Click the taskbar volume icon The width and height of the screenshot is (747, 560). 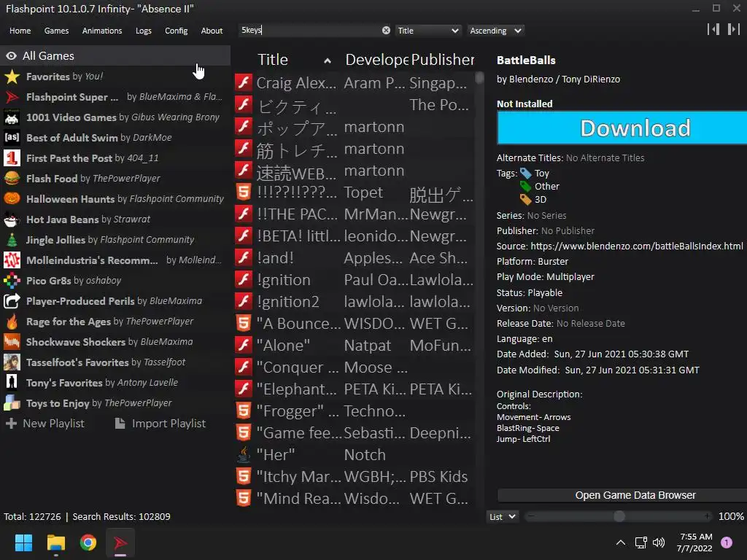(x=659, y=542)
